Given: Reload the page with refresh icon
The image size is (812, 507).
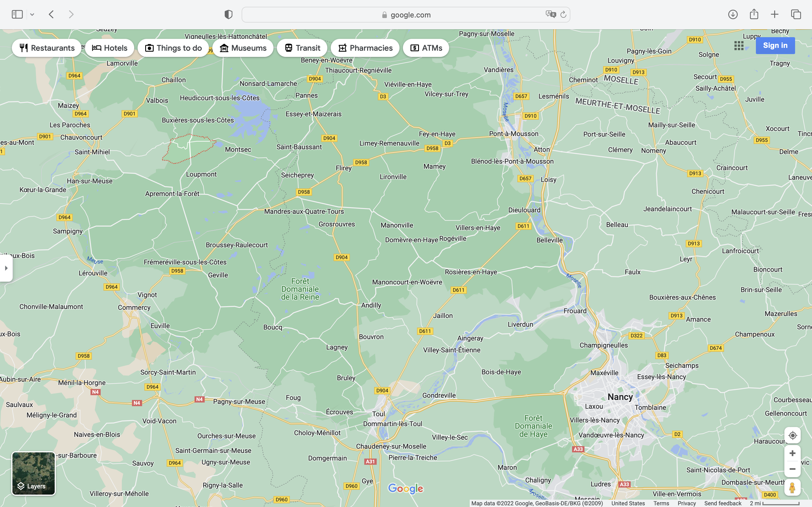Looking at the screenshot, I should [x=563, y=14].
